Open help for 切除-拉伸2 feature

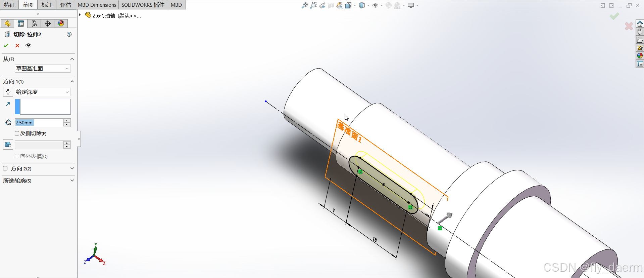69,34
